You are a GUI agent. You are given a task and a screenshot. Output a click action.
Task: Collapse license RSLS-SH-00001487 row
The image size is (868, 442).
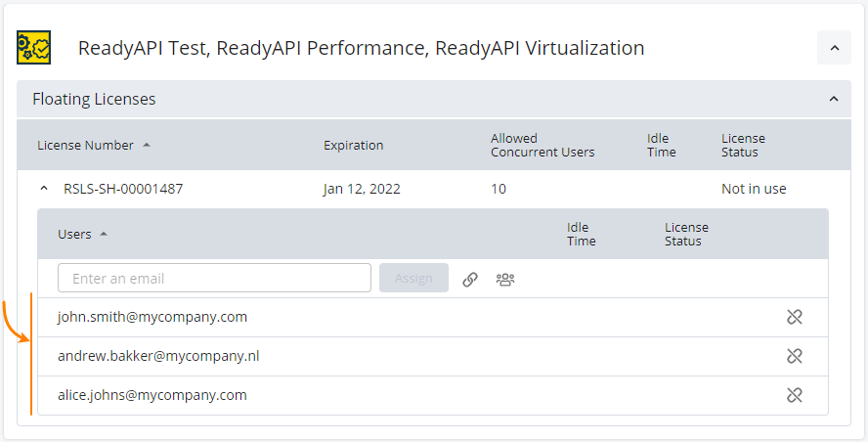click(43, 189)
